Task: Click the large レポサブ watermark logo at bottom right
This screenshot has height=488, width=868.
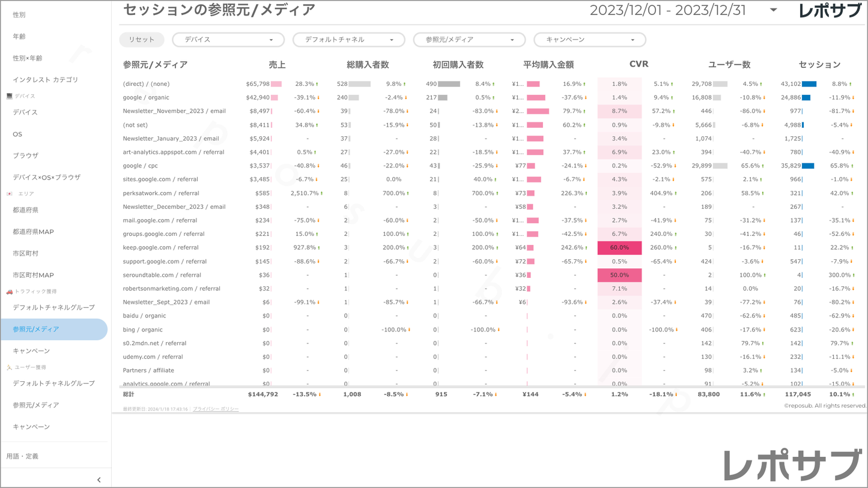Action: click(792, 465)
